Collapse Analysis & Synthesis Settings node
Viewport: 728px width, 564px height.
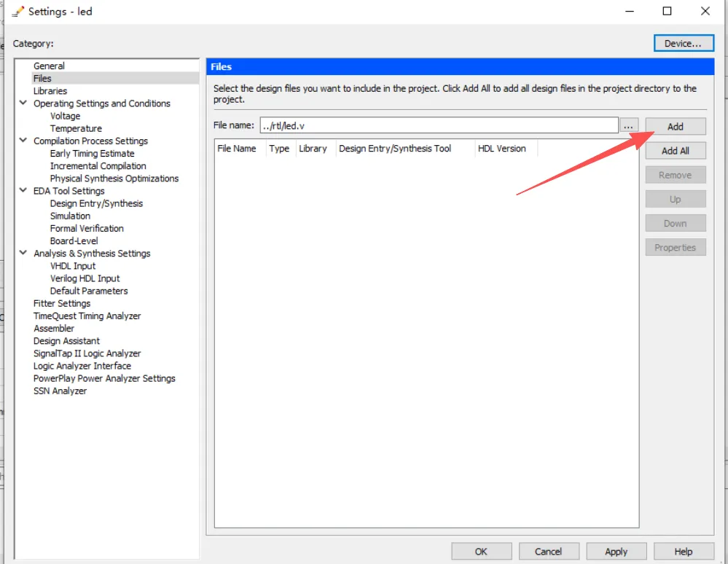pos(23,253)
